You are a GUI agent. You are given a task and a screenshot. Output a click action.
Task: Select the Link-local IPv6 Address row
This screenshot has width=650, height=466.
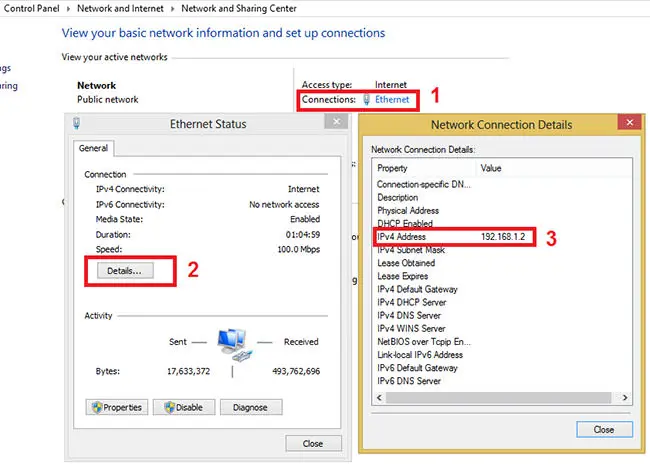click(502, 355)
